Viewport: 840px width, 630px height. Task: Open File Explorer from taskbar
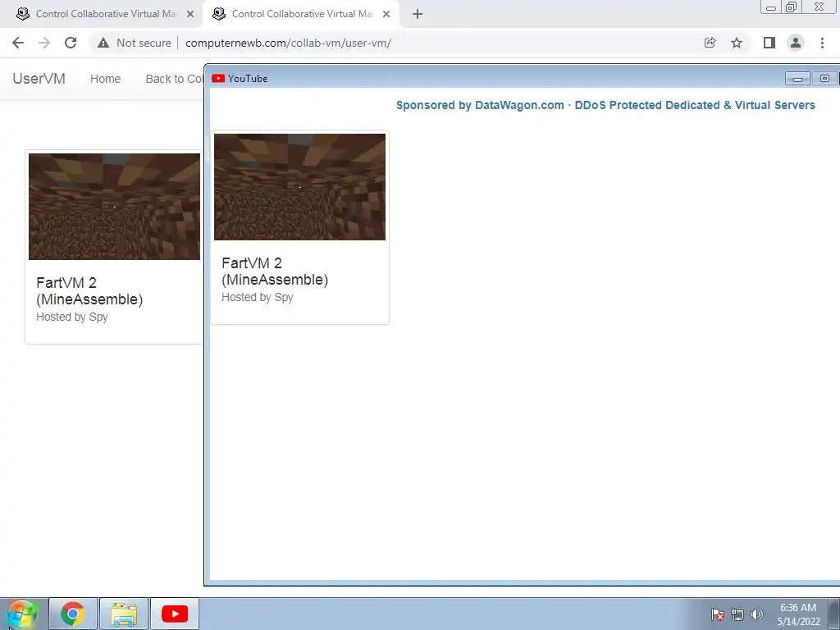(124, 614)
